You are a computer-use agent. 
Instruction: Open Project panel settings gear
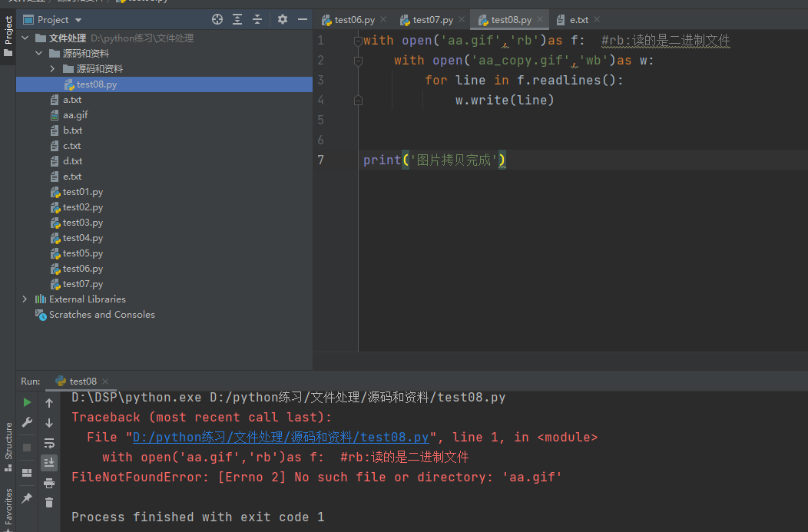tap(283, 19)
